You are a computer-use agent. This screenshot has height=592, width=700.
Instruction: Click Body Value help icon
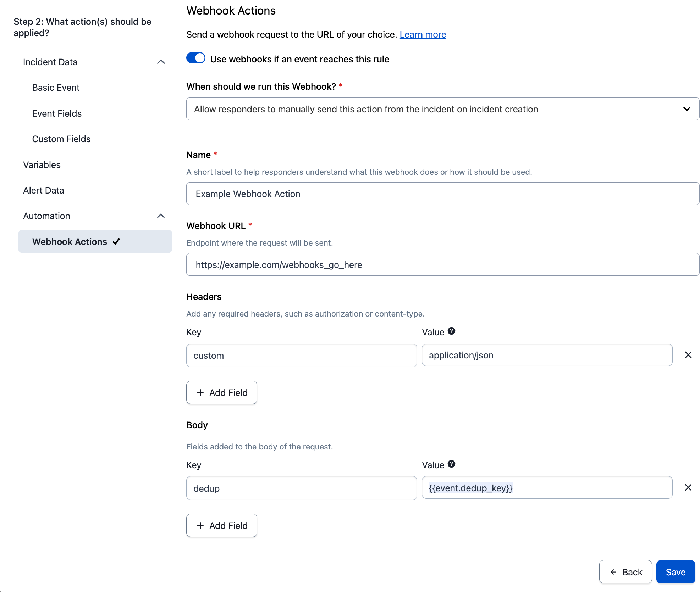click(x=451, y=464)
